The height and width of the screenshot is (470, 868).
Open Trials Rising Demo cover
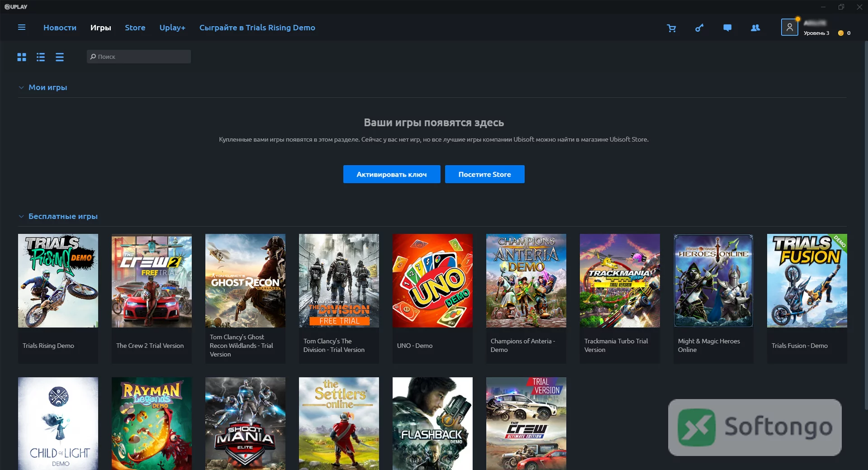click(58, 280)
